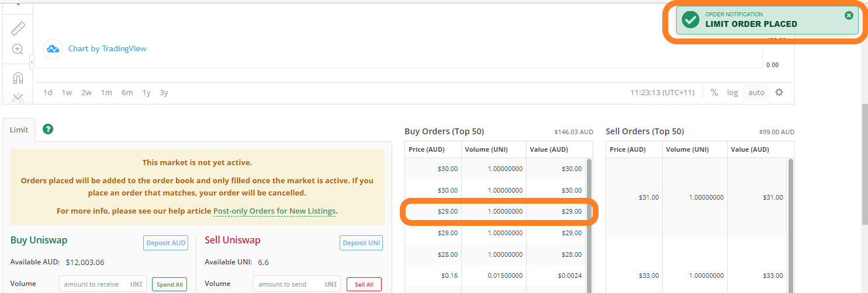
Task: Focus the amount to receive volume field
Action: click(x=103, y=284)
